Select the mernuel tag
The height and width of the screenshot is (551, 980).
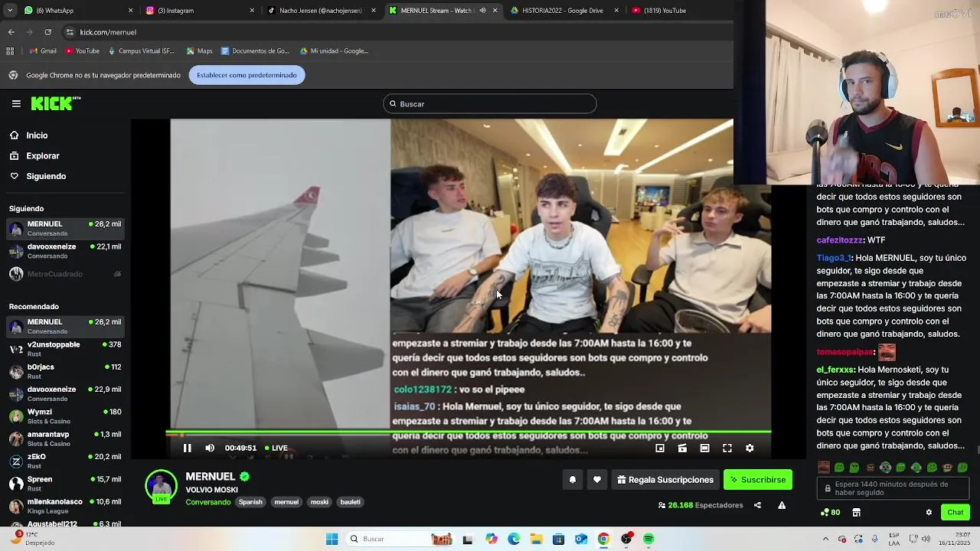pyautogui.click(x=286, y=502)
